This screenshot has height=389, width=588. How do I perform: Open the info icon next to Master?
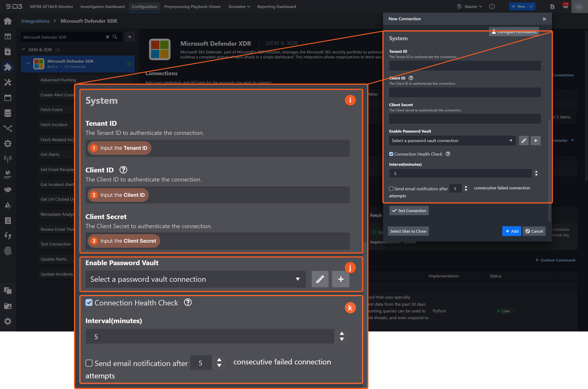tap(492, 6)
